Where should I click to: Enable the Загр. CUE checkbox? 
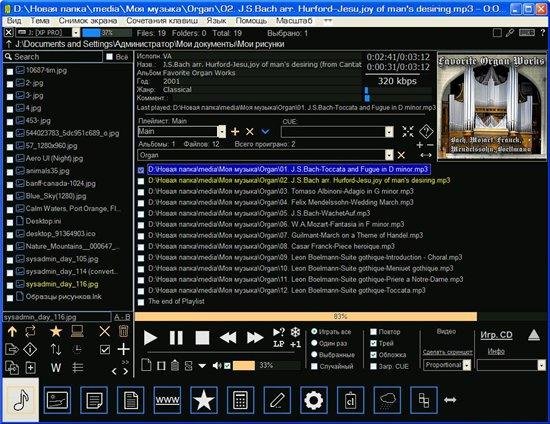tap(374, 366)
